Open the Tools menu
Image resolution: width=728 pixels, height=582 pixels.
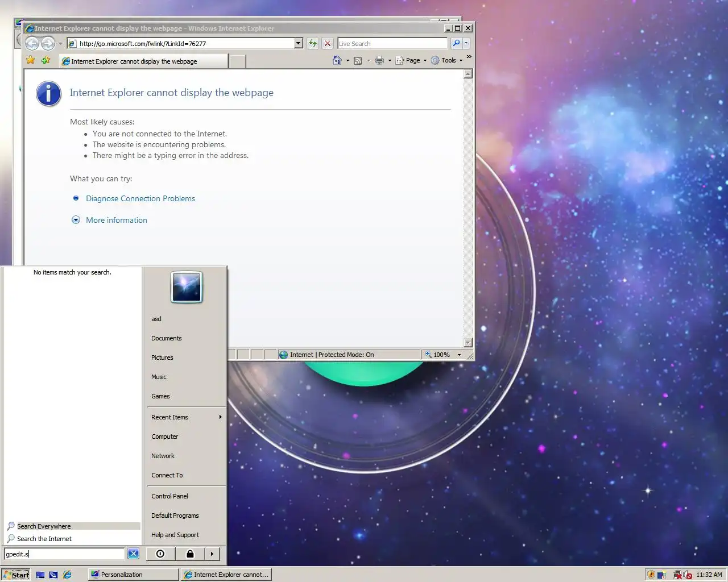pos(447,60)
